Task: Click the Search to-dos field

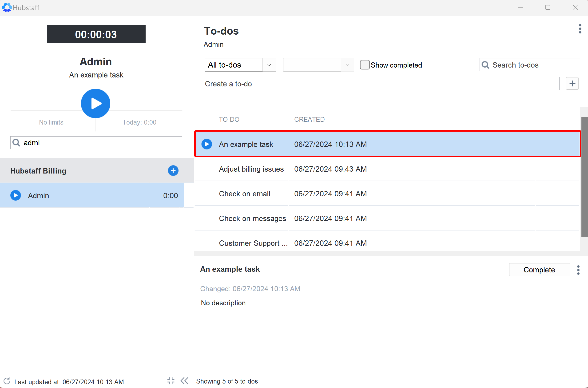Action: click(x=529, y=65)
